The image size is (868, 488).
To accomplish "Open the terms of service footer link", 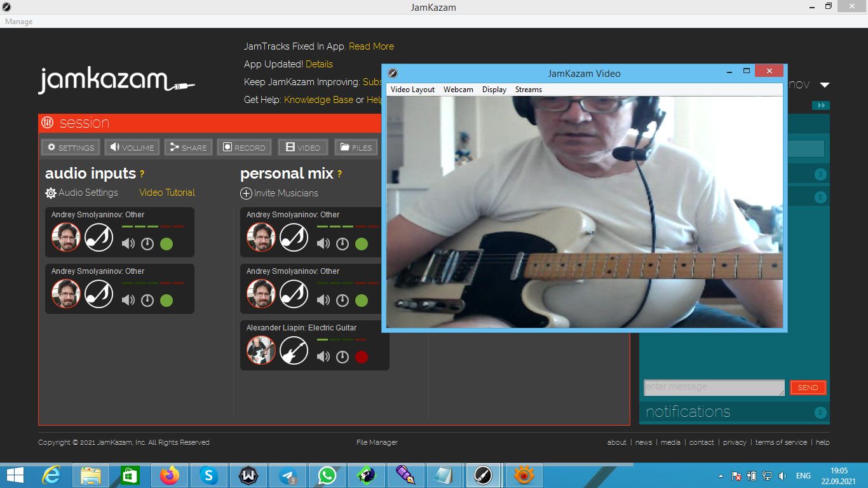I will [781, 442].
